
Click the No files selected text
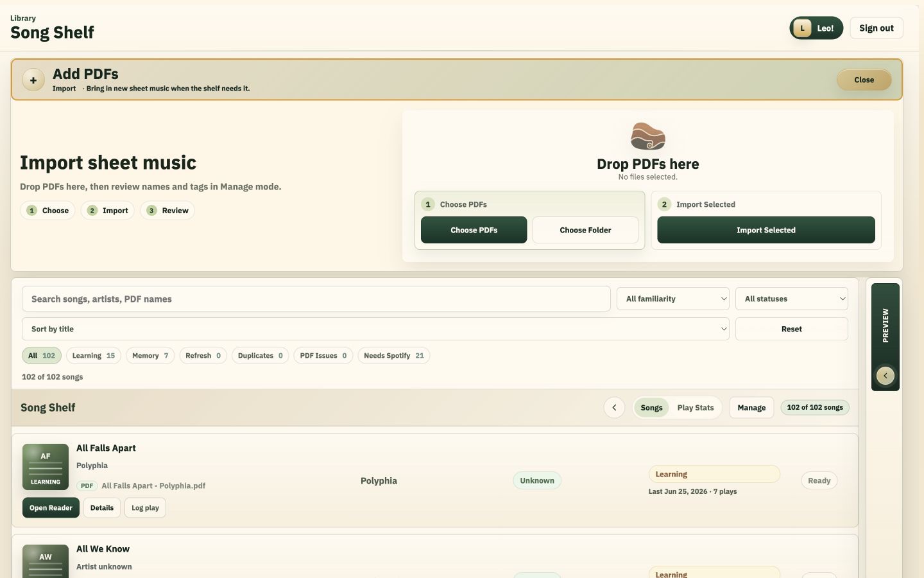(648, 177)
